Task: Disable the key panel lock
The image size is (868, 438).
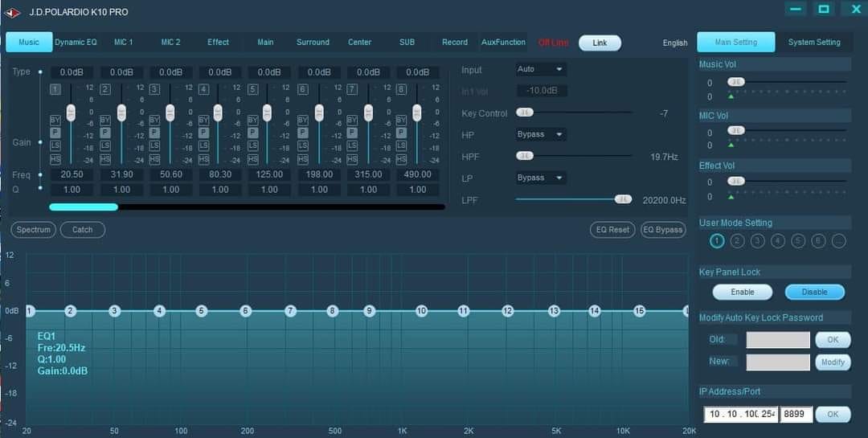Action: [x=815, y=292]
